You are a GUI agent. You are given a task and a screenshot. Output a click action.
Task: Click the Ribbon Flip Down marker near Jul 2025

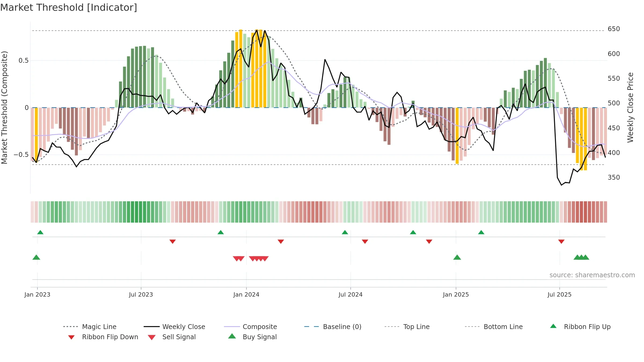click(561, 242)
